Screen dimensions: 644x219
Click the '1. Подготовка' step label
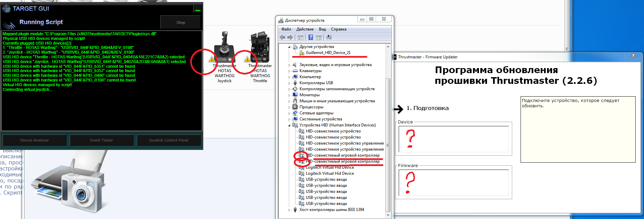(428, 108)
